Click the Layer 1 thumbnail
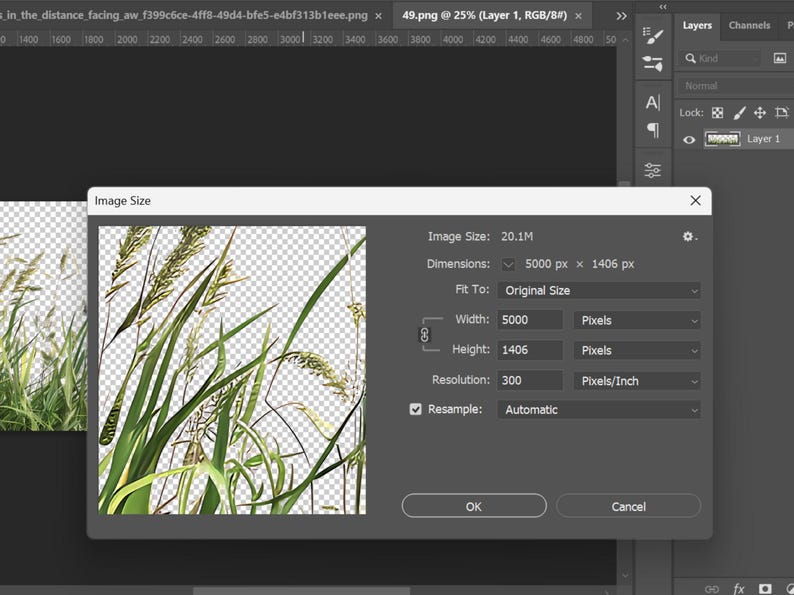The width and height of the screenshot is (794, 595). tap(722, 139)
